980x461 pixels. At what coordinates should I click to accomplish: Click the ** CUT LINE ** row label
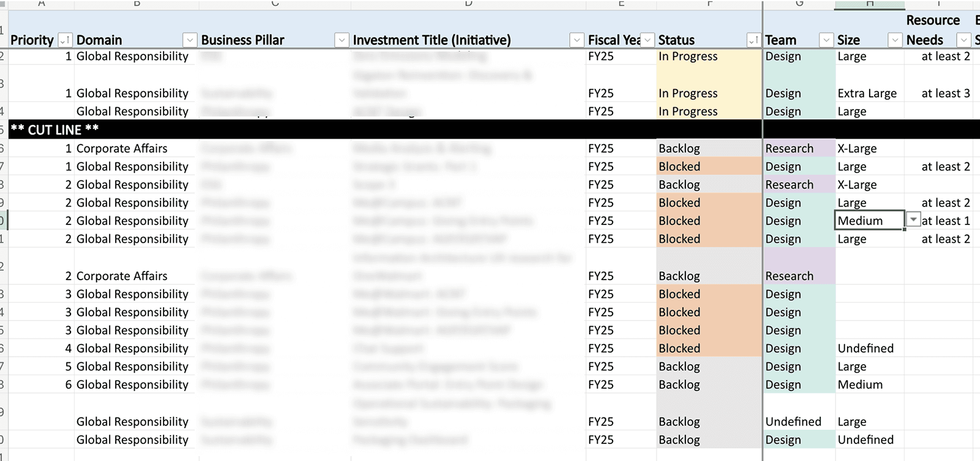55,130
